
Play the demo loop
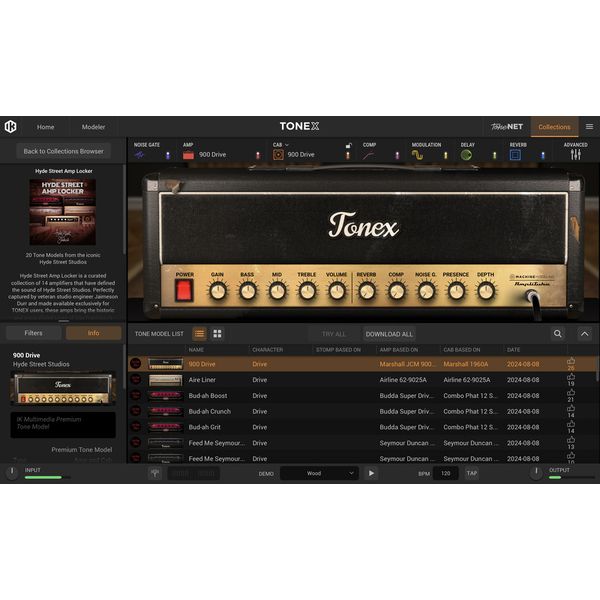pyautogui.click(x=371, y=473)
